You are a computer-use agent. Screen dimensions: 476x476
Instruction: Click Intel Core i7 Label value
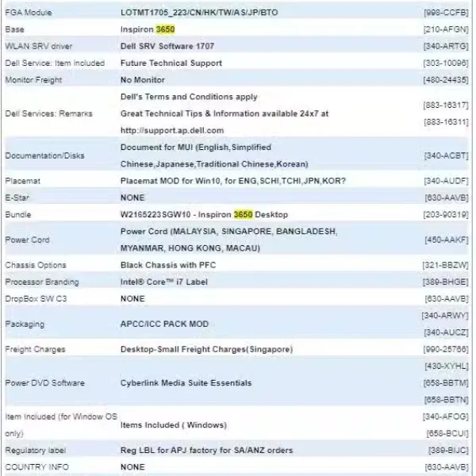pyautogui.click(x=164, y=282)
